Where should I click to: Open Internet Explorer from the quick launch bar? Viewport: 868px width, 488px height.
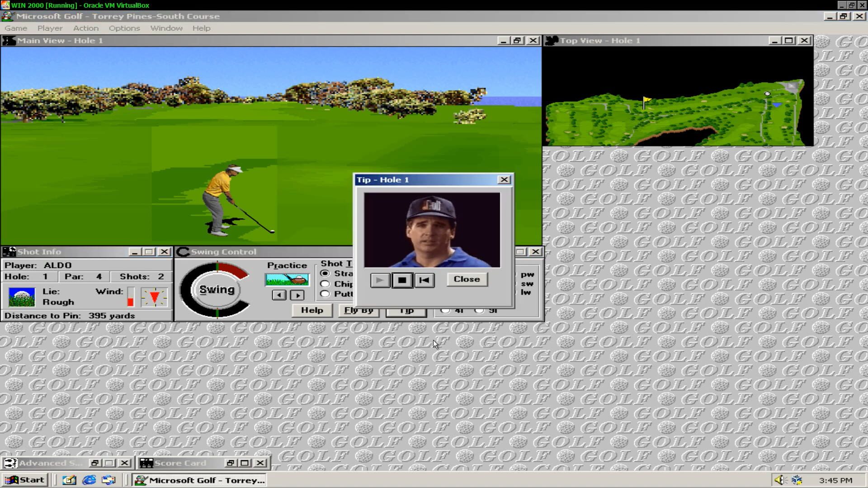tap(89, 480)
